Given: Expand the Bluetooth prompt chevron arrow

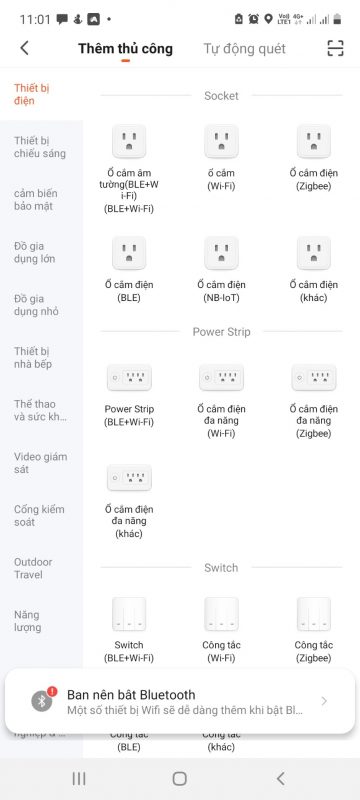Looking at the screenshot, I should click(324, 701).
